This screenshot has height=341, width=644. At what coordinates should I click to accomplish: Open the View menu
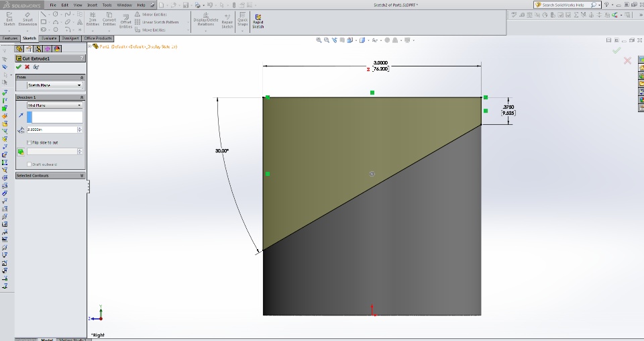pyautogui.click(x=78, y=5)
